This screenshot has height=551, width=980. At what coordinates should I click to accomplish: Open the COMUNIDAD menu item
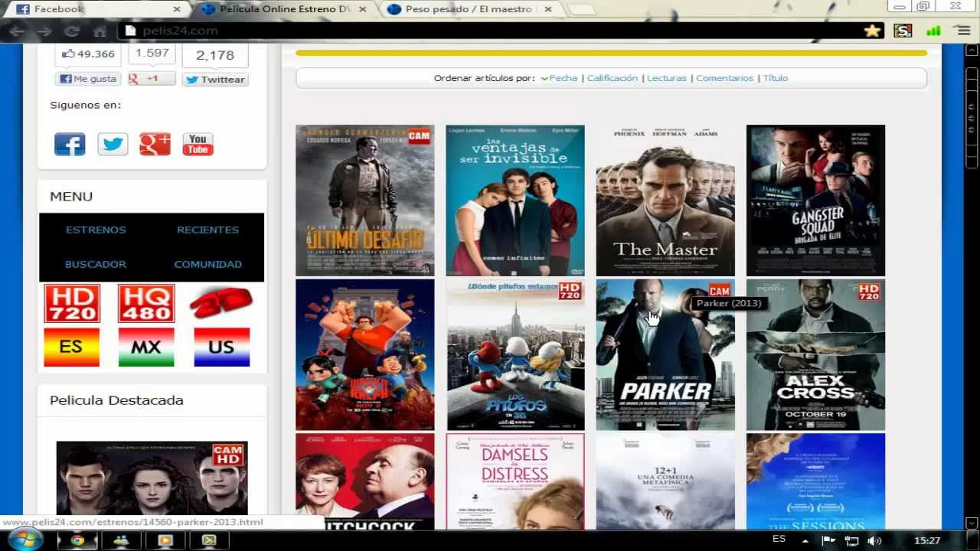(207, 264)
